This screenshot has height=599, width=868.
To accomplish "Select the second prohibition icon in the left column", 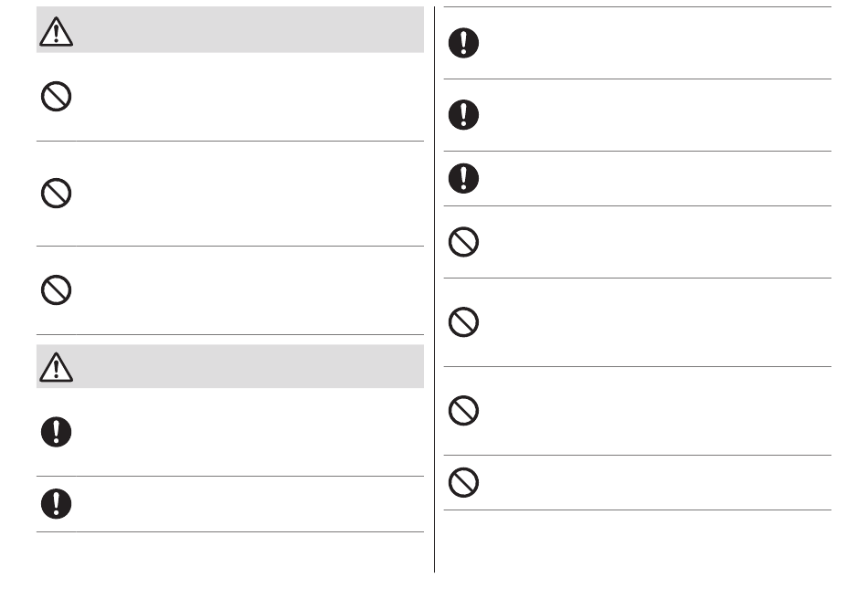I will 56,193.
